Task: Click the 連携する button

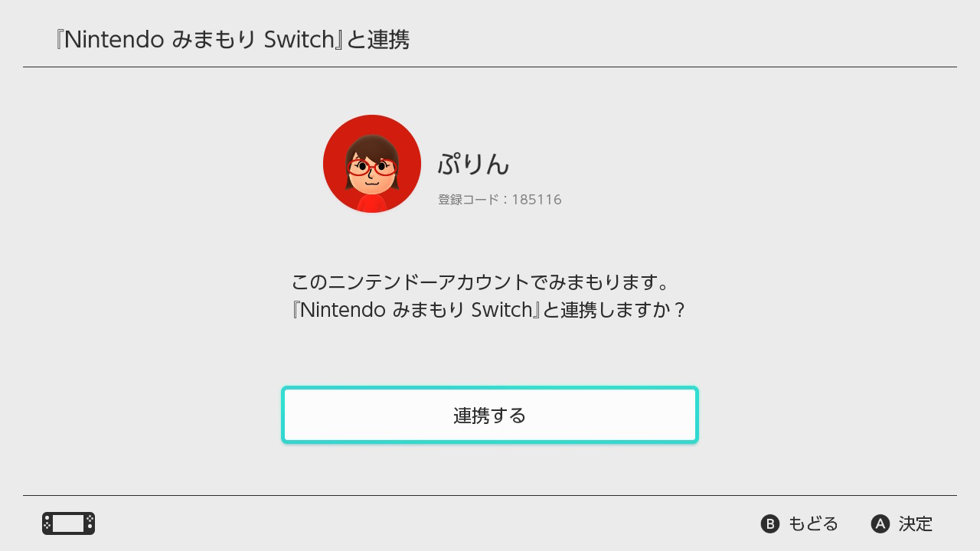Action: [x=490, y=415]
